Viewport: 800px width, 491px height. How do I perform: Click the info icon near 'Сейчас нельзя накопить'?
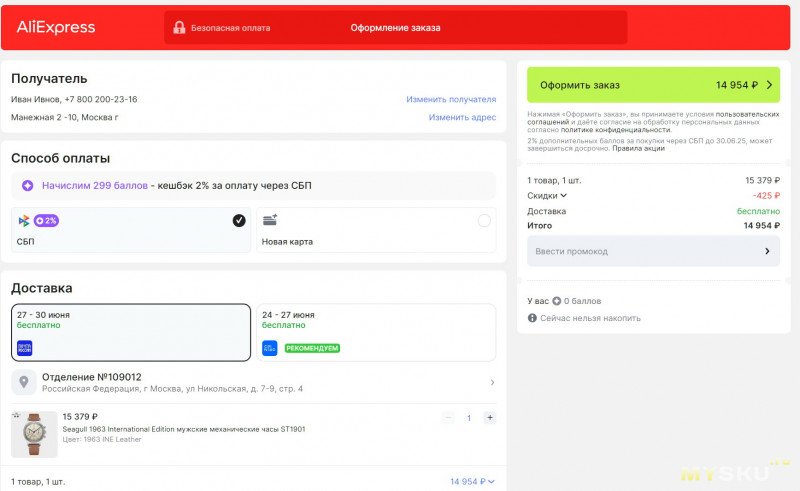pos(532,318)
